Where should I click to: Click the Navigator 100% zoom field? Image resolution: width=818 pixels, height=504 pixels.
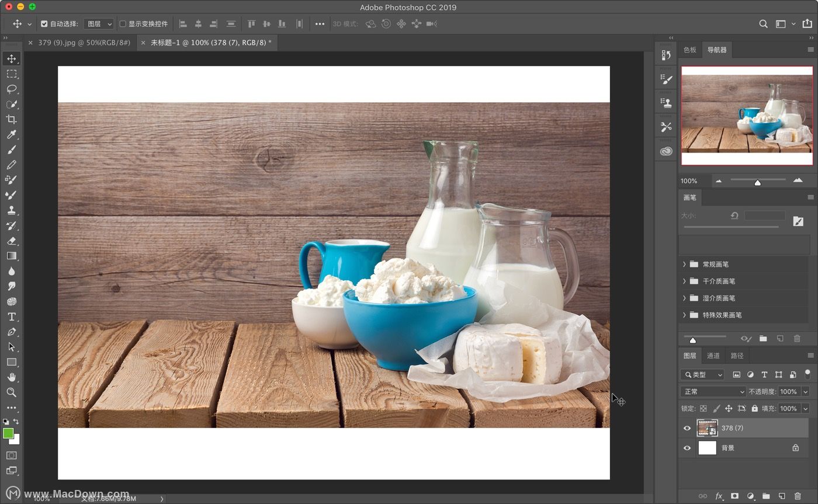[x=695, y=181]
